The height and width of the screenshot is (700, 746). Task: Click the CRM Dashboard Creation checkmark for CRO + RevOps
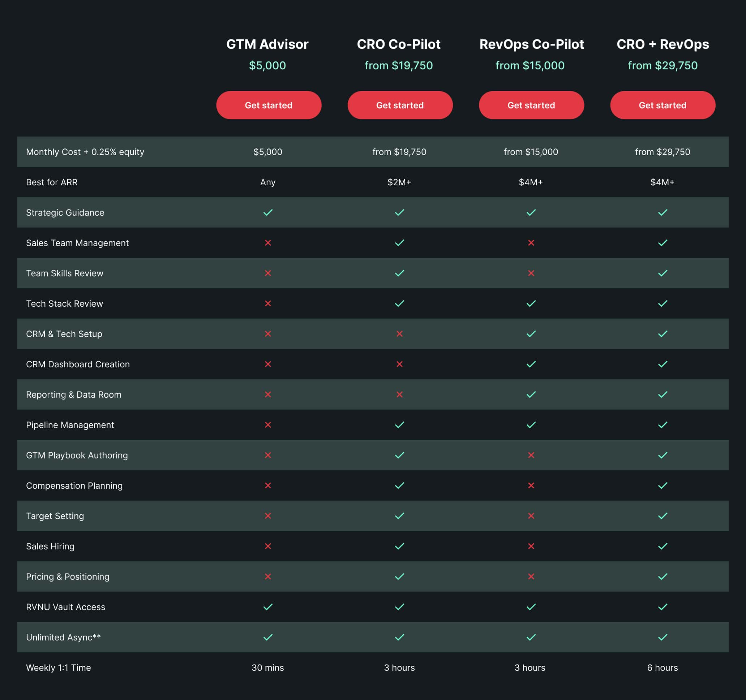click(663, 364)
